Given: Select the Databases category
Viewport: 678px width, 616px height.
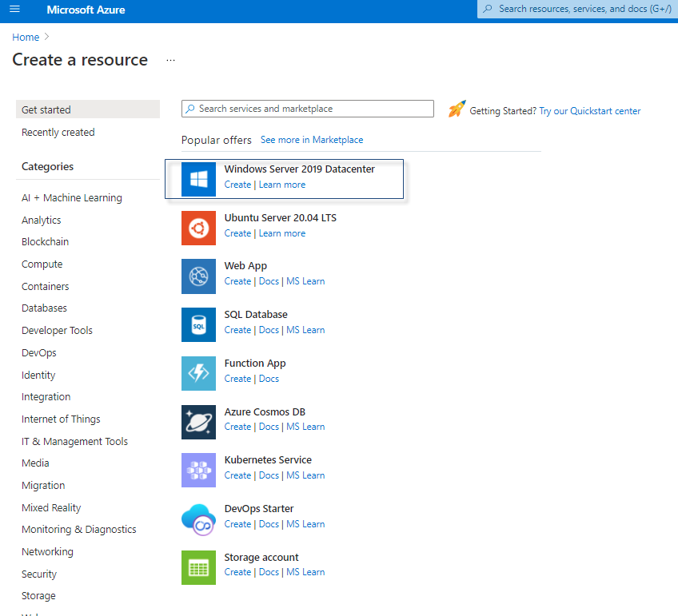Looking at the screenshot, I should click(x=44, y=308).
